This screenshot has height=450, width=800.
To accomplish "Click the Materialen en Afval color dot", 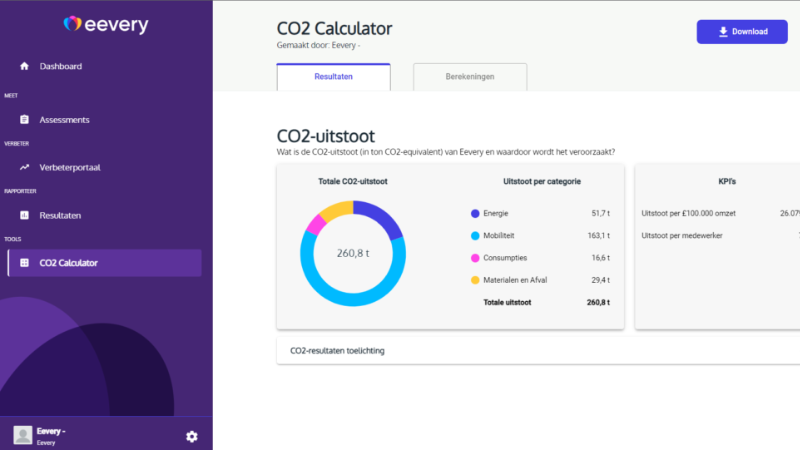I will pyautogui.click(x=475, y=280).
